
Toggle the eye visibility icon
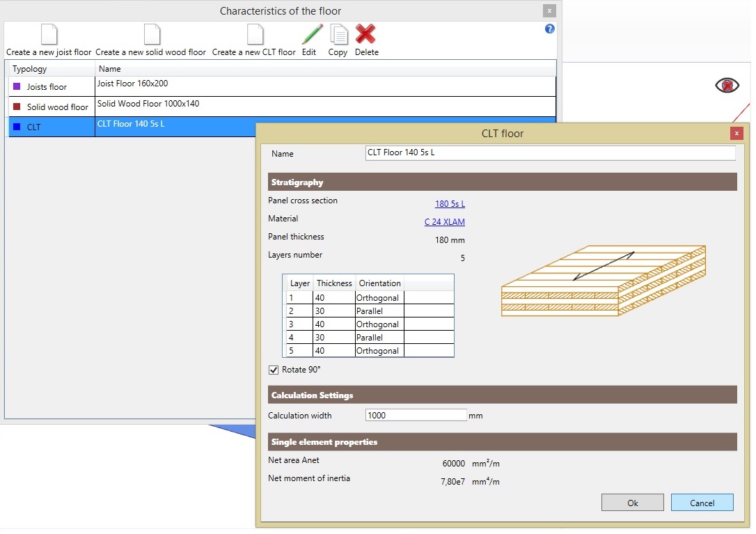(x=727, y=86)
